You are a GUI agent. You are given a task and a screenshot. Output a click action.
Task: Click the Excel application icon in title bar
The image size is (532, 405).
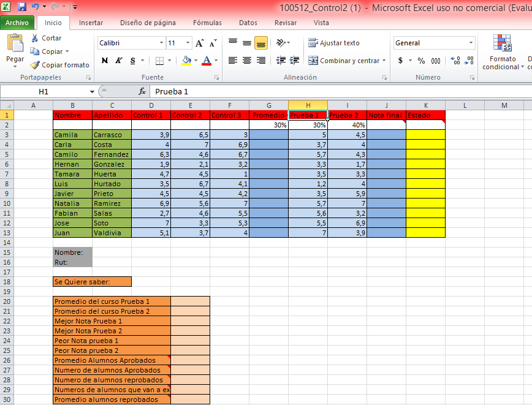[6, 7]
